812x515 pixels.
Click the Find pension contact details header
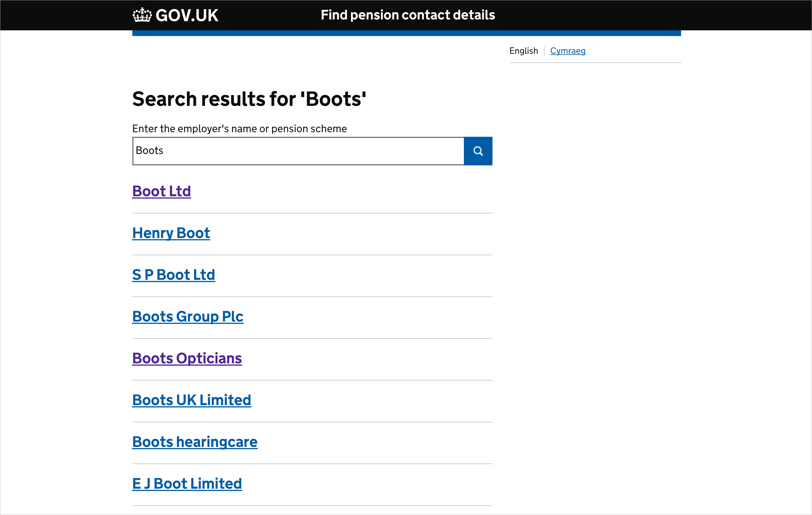(407, 15)
